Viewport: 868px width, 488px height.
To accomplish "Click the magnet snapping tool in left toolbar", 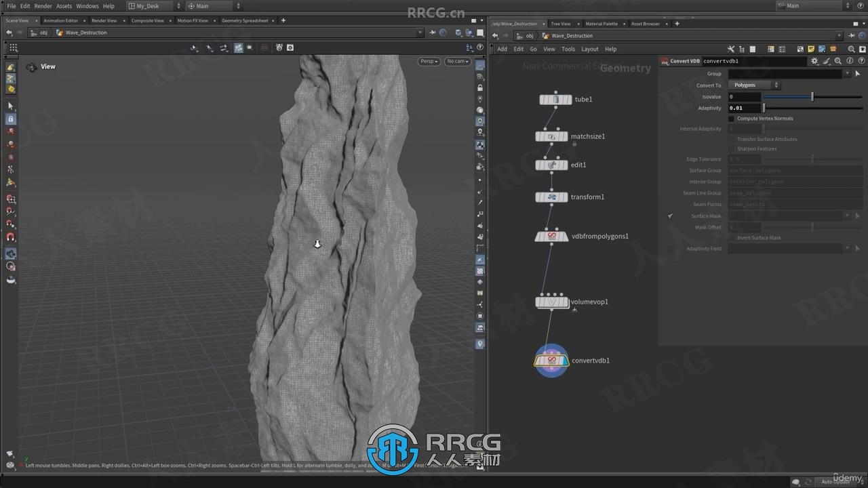I will (10, 237).
